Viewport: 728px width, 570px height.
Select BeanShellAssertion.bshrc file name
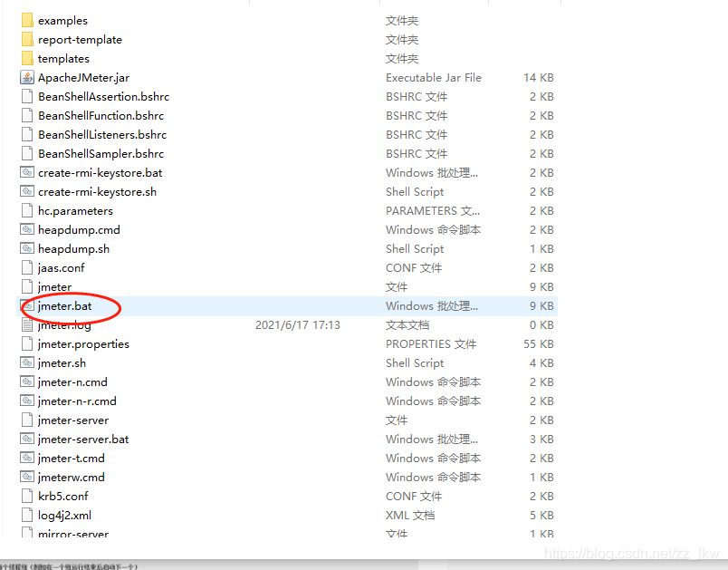click(103, 97)
